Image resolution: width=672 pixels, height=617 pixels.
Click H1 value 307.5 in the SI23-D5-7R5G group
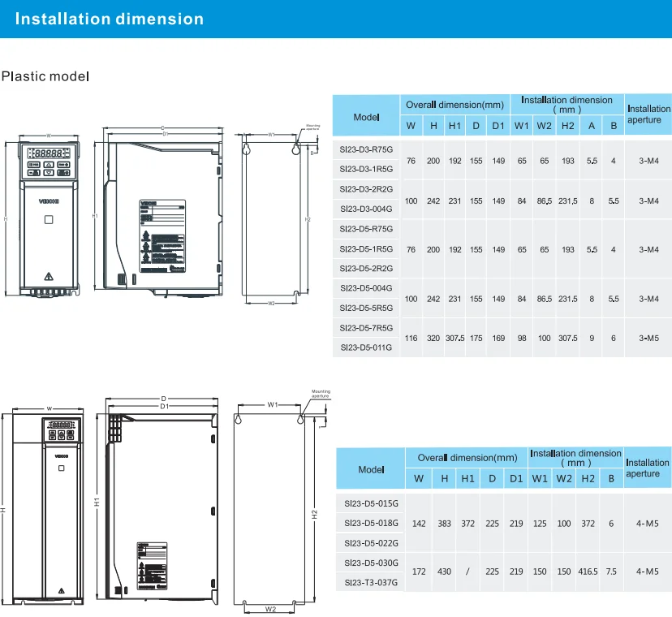[454, 338]
